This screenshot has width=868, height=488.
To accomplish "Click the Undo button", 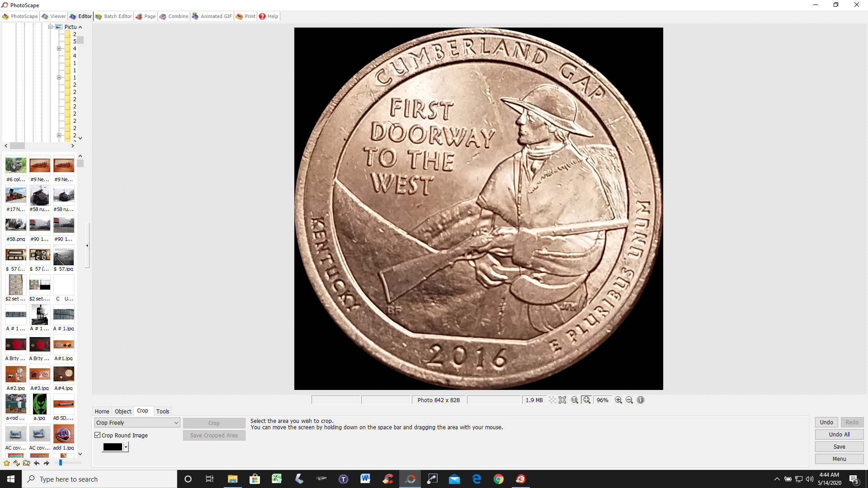I will pyautogui.click(x=826, y=422).
